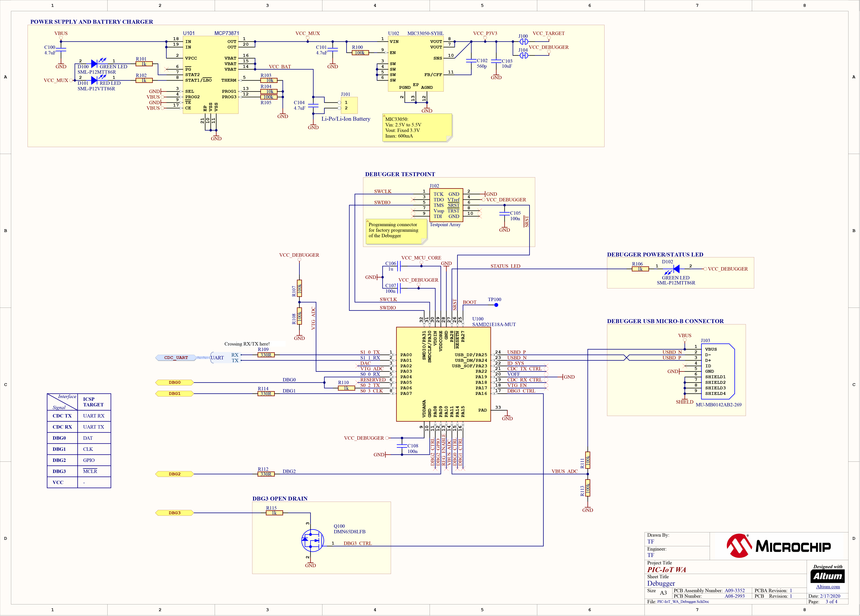
Task: Click the yellow DBG2 port symbol
Action: pyautogui.click(x=174, y=474)
